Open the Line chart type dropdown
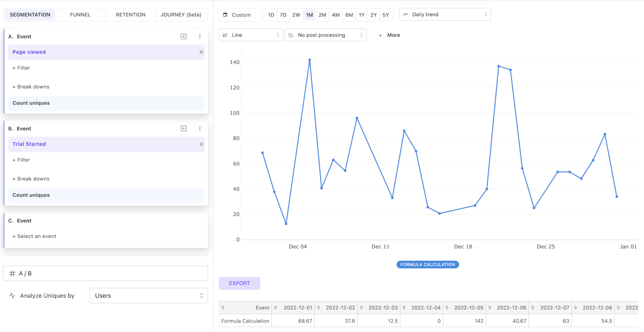The height and width of the screenshot is (332, 644). [251, 35]
